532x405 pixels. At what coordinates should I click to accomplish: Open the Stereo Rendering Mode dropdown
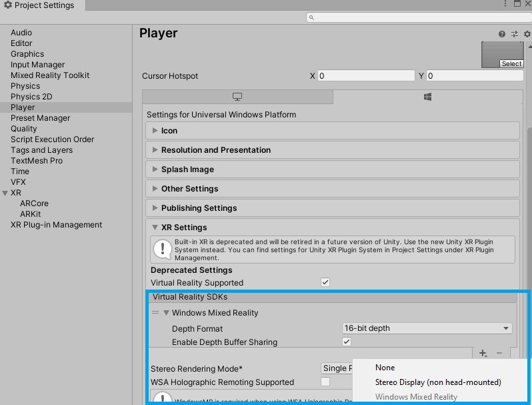(x=337, y=368)
